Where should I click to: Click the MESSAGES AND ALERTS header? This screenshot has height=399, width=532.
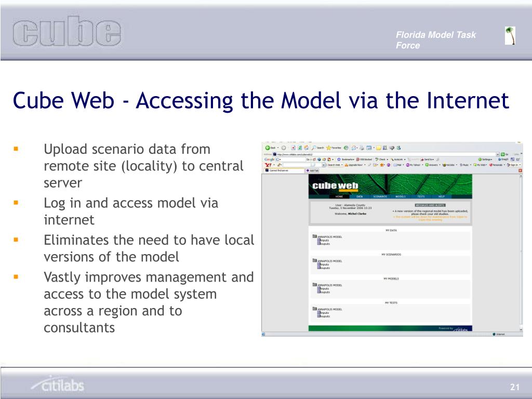(430, 205)
